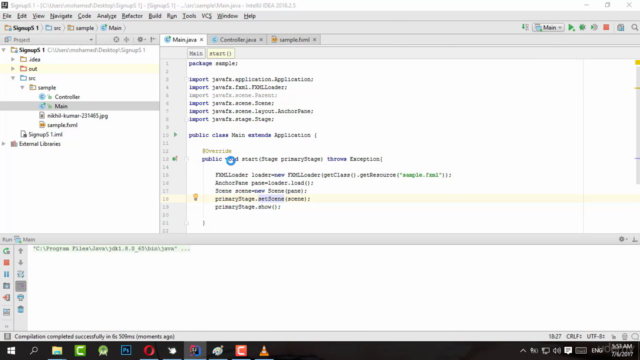Select nikhil-kumar-231465.jpg file
This screenshot has height=360, width=640.
coord(77,116)
